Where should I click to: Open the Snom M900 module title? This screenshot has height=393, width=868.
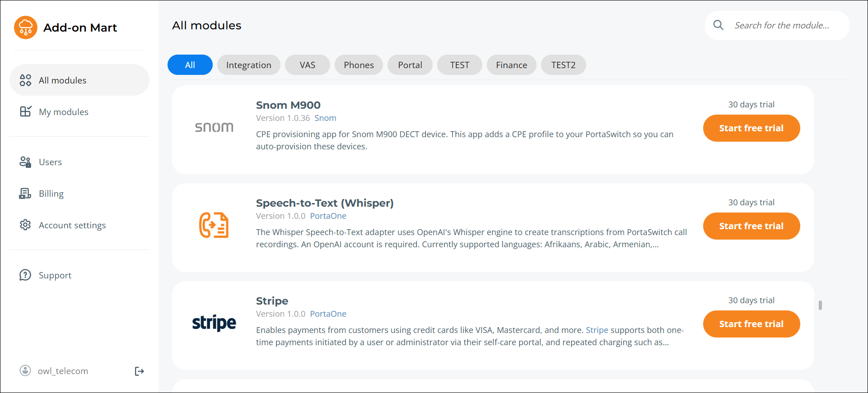(288, 105)
